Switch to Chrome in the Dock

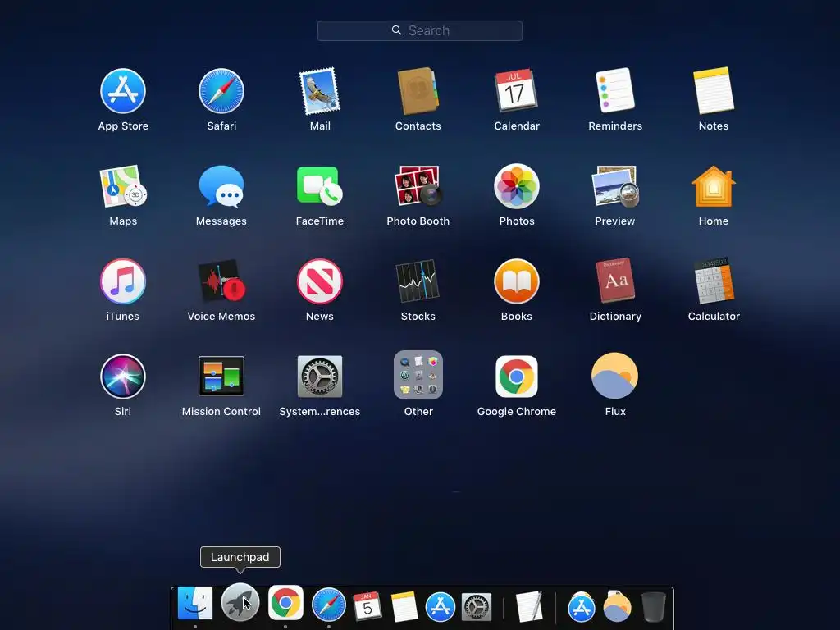285,603
